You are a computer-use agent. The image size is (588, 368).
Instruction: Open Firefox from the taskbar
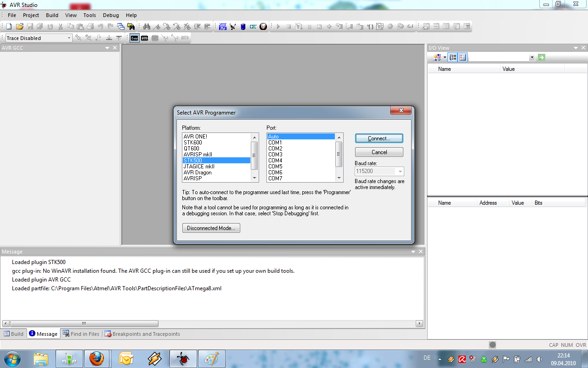coord(97,359)
